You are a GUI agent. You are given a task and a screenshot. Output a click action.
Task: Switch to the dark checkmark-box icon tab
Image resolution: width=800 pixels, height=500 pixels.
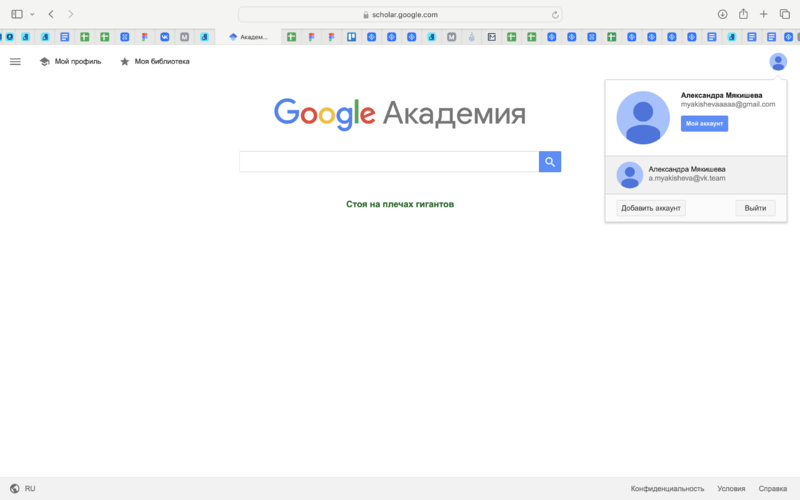[492, 37]
